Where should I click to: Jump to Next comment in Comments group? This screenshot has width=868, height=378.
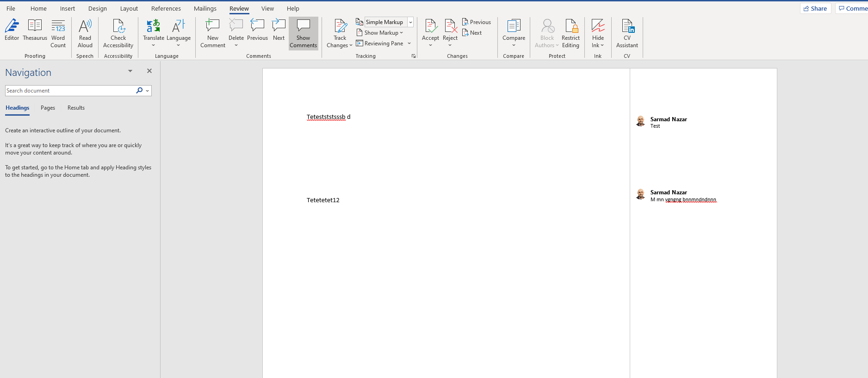[x=279, y=31]
